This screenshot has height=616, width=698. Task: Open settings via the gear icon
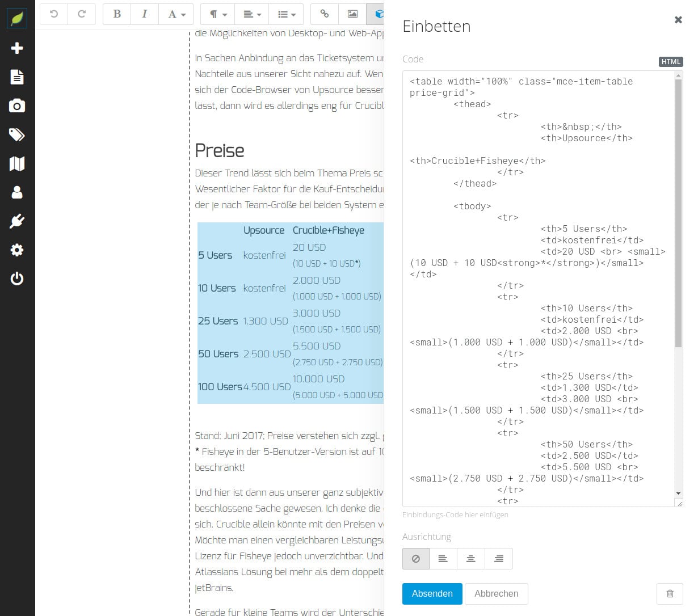click(x=17, y=250)
